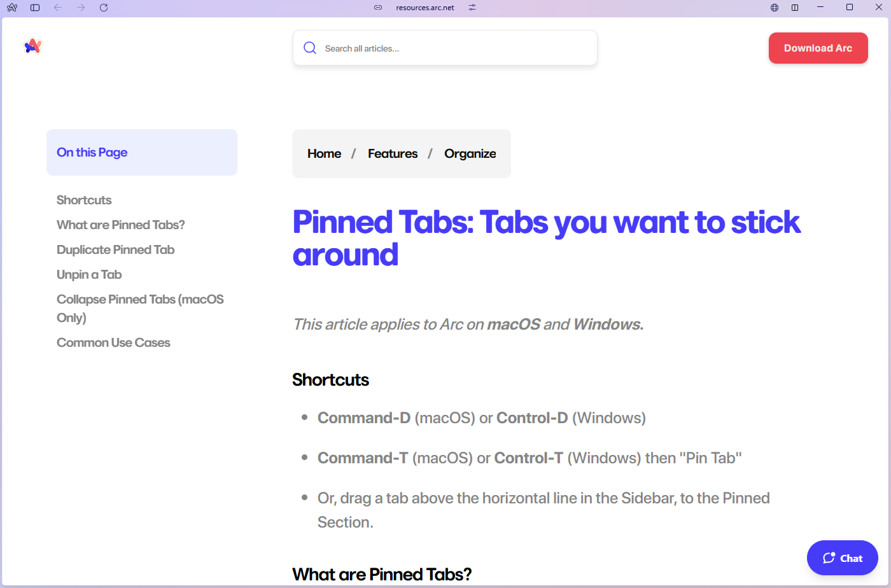This screenshot has width=891, height=588.
Task: Jump to Shortcuts in On this Page
Action: click(84, 200)
